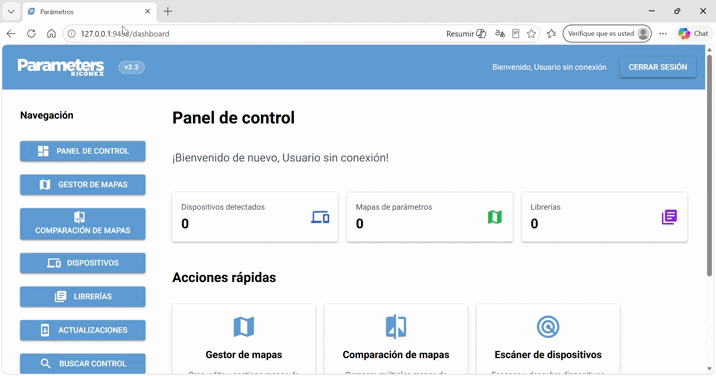Open the Copilot Chat button

(x=693, y=34)
